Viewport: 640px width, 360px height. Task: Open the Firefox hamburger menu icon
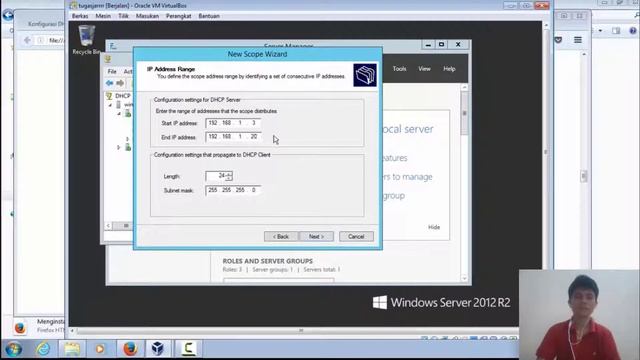coord(578,40)
